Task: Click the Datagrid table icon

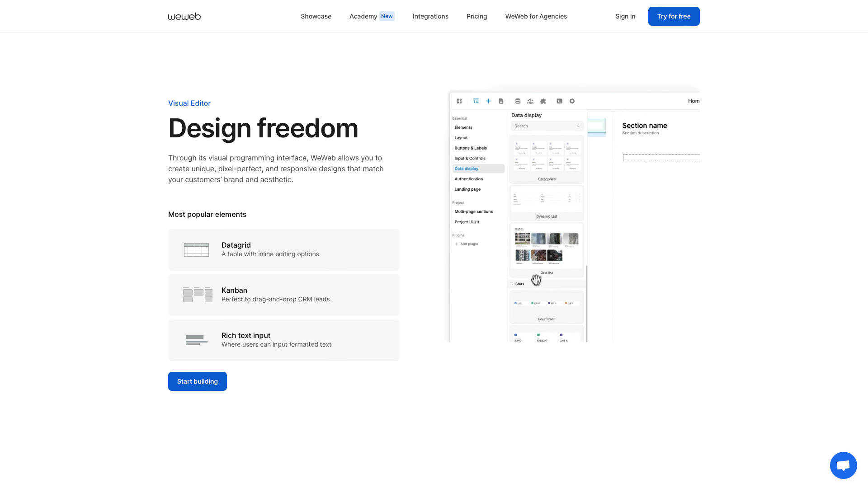Action: pos(196,250)
